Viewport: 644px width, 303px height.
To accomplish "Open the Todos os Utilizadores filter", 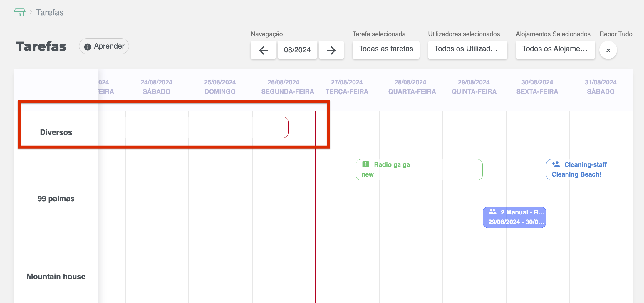I will [467, 49].
